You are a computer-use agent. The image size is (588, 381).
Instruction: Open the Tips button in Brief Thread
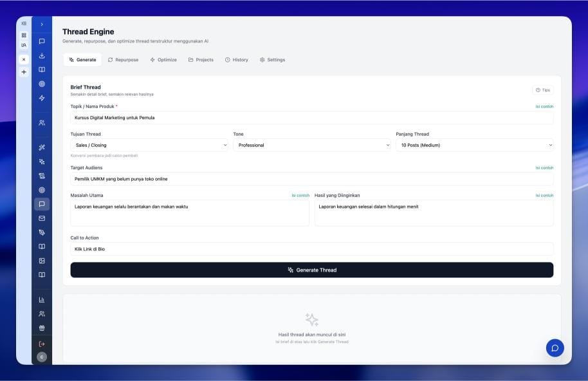(542, 90)
